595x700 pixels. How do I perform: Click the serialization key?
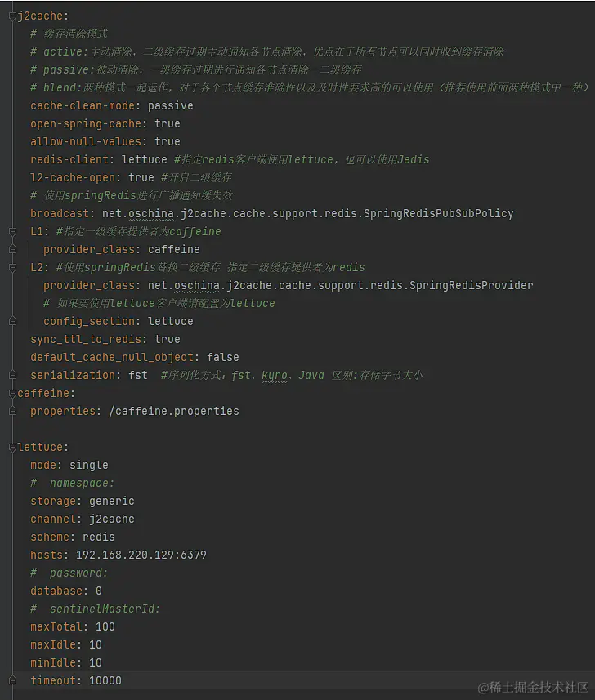[x=73, y=375]
